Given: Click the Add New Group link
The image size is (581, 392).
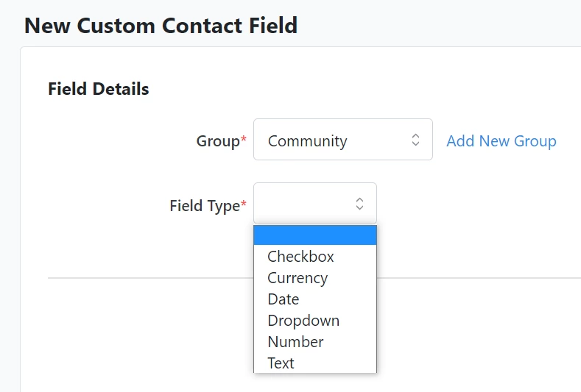Looking at the screenshot, I should click(x=501, y=140).
